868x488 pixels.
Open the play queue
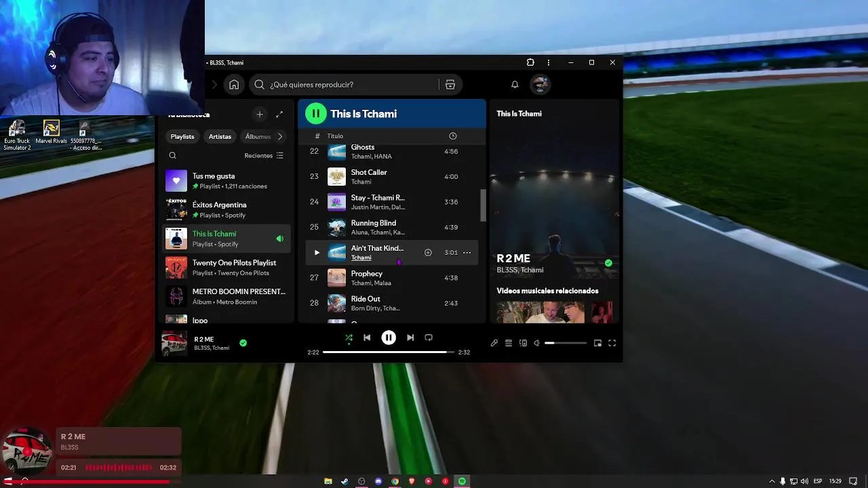coord(509,343)
